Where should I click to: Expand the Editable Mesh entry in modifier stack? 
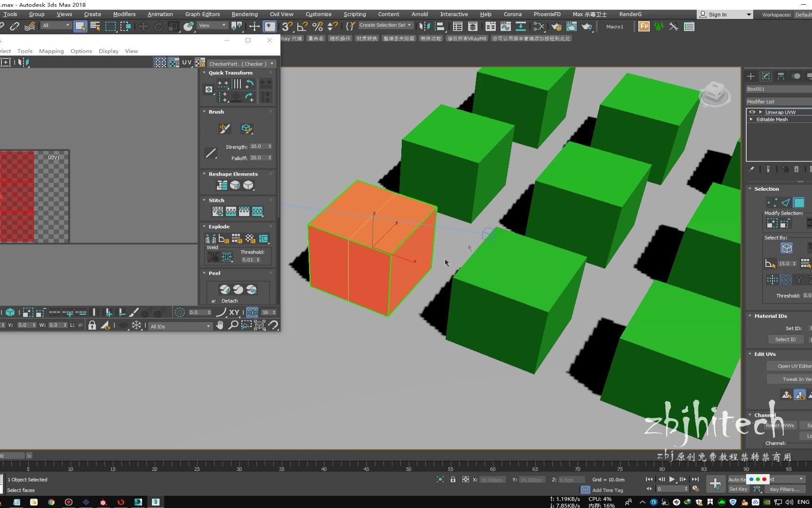tap(751, 119)
